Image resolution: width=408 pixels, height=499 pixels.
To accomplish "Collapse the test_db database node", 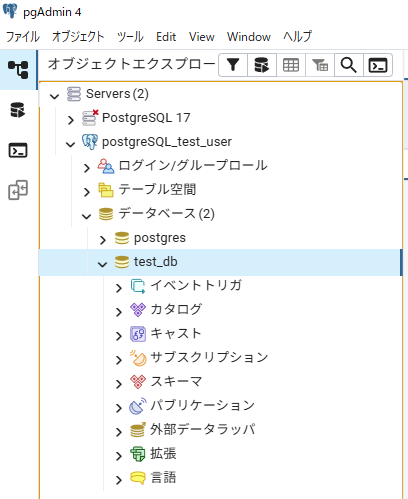I will click(x=102, y=264).
